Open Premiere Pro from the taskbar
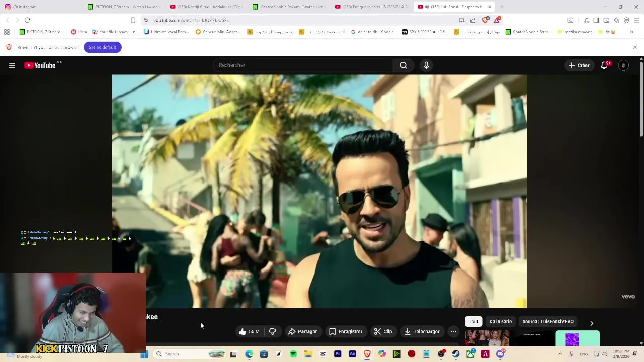The height and width of the screenshot is (362, 644). (x=338, y=354)
